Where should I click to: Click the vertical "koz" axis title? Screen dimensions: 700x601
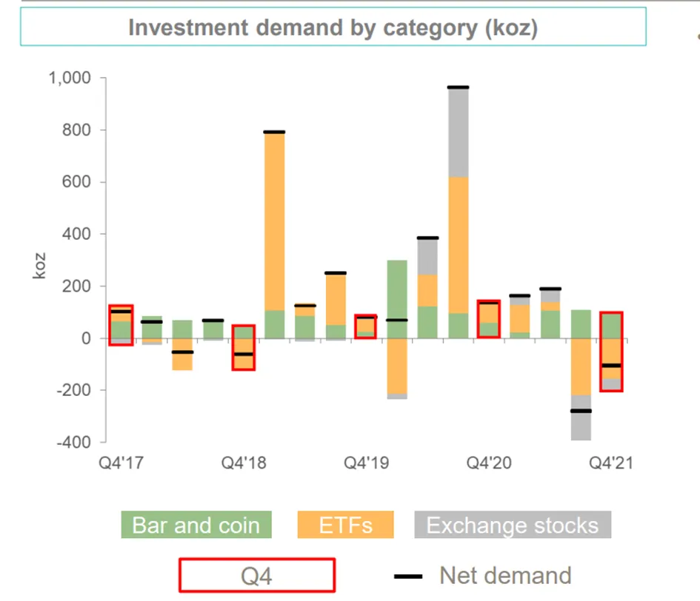point(39,266)
